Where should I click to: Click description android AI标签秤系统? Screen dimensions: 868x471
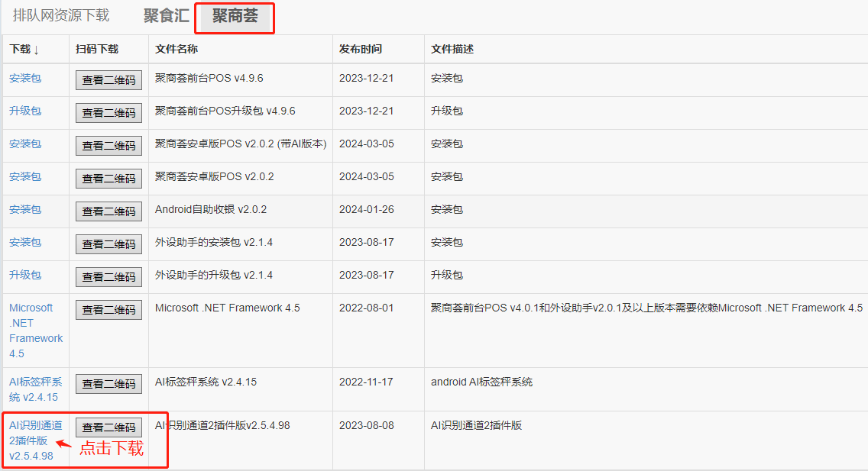tap(481, 382)
